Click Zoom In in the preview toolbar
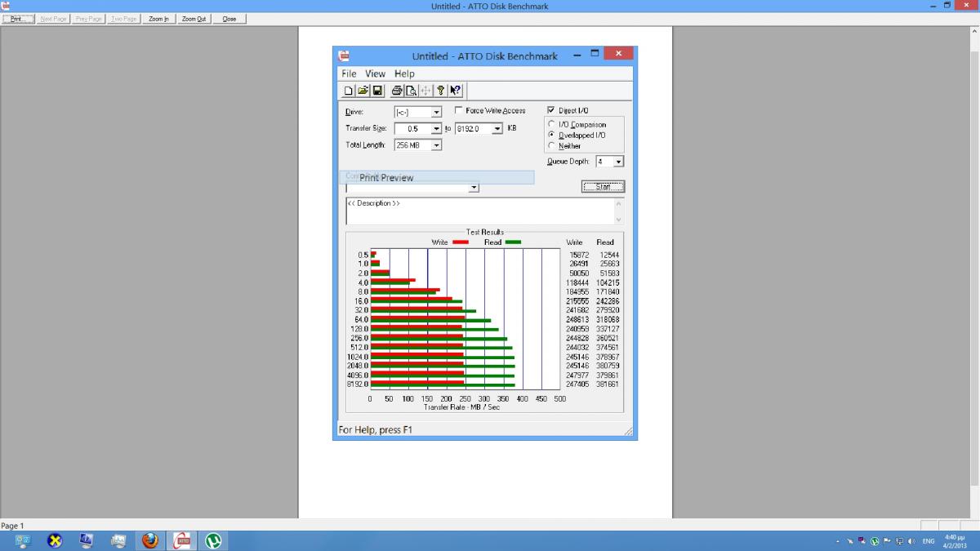Viewport: 980px width, 551px height. tap(158, 19)
